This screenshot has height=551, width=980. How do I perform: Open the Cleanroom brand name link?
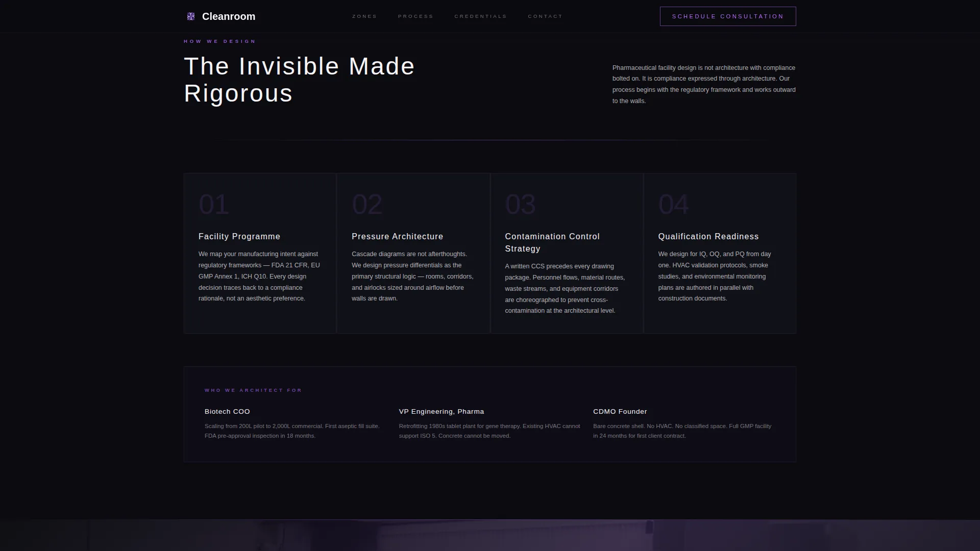pos(229,16)
